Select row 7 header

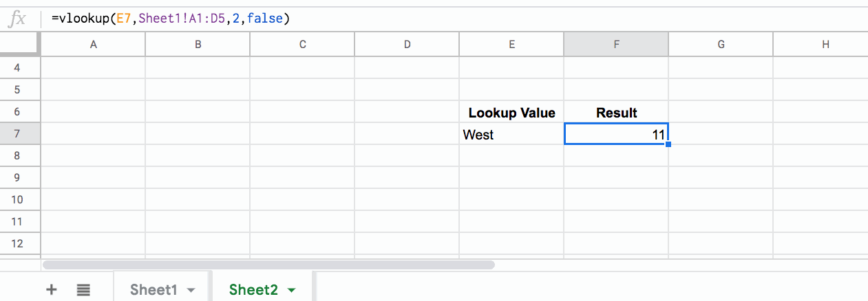coord(19,133)
